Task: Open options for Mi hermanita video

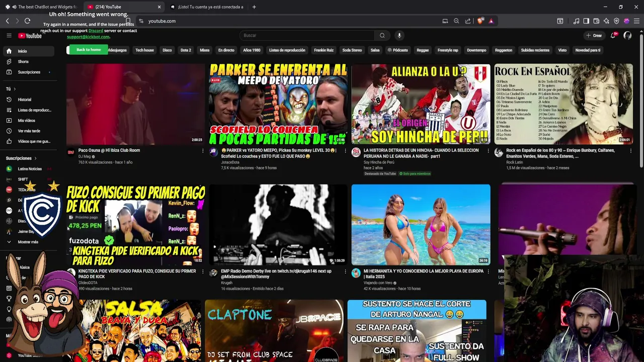Action: point(488,271)
